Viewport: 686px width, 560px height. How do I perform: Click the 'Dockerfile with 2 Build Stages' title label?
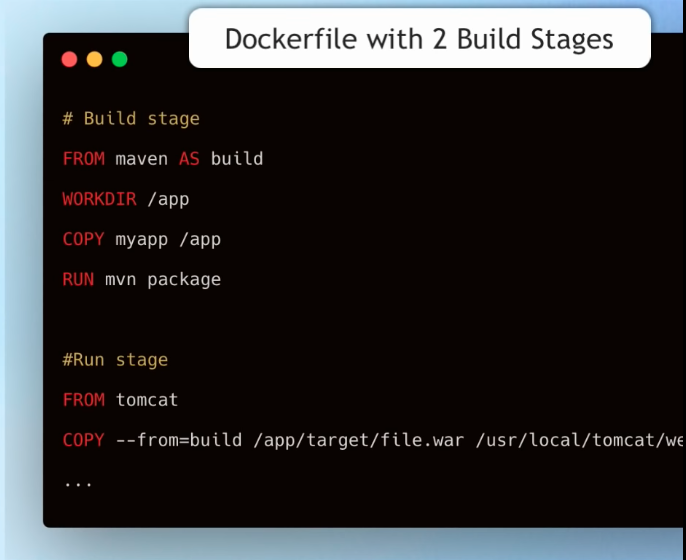pos(419,39)
